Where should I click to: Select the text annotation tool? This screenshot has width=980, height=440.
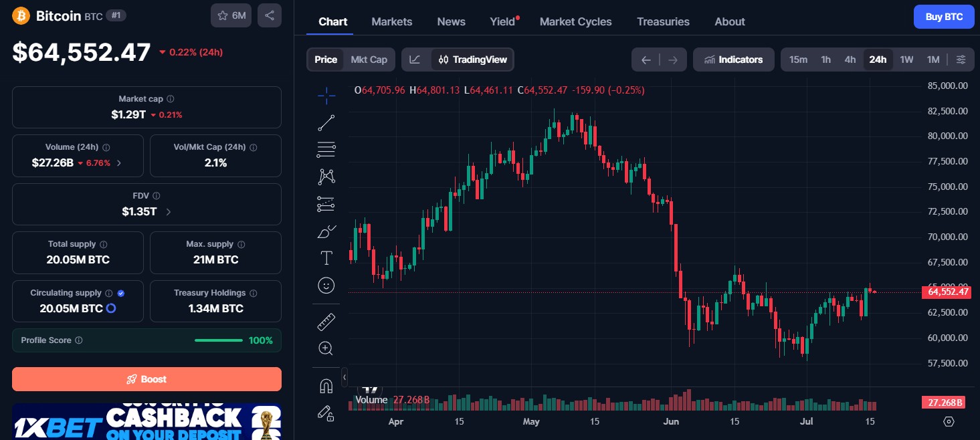click(326, 258)
